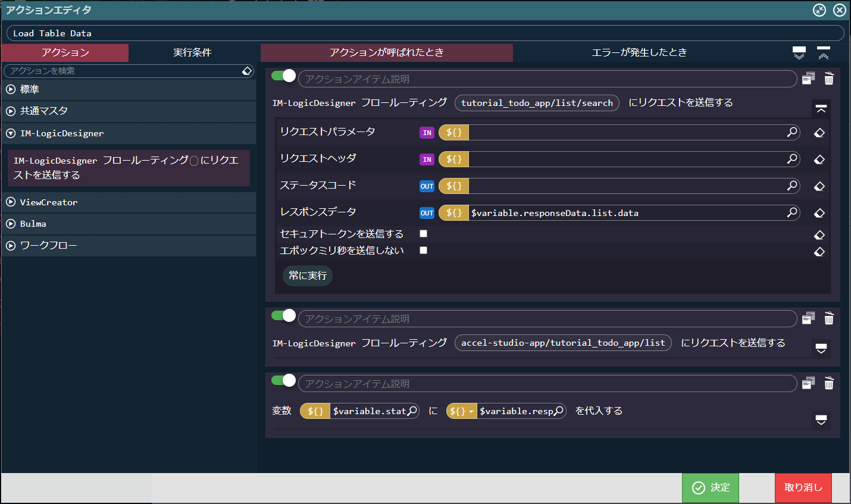
Task: Collapse the tutorial_todo_app/list/search item details
Action: click(x=821, y=109)
